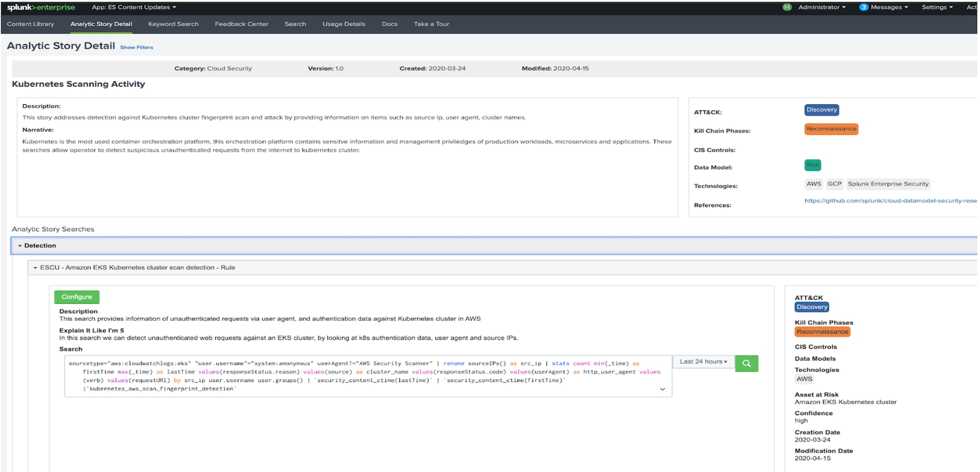Click the Amazon EKS Kubernetes cluster asset text

[846, 402]
